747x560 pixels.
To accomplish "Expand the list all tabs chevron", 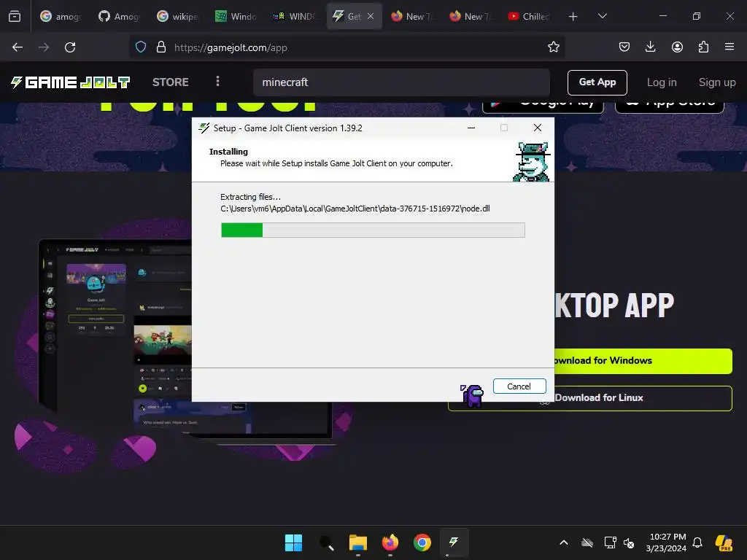I will (x=602, y=16).
